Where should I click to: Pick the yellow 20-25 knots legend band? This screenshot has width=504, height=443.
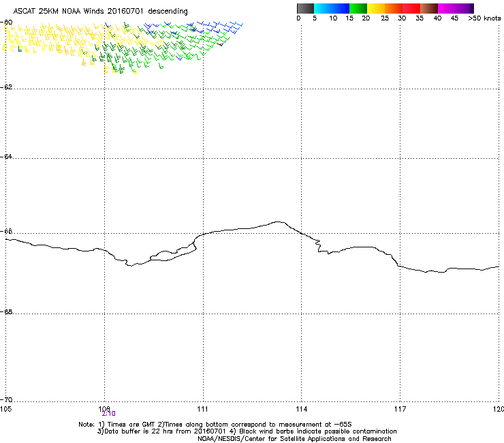click(376, 8)
